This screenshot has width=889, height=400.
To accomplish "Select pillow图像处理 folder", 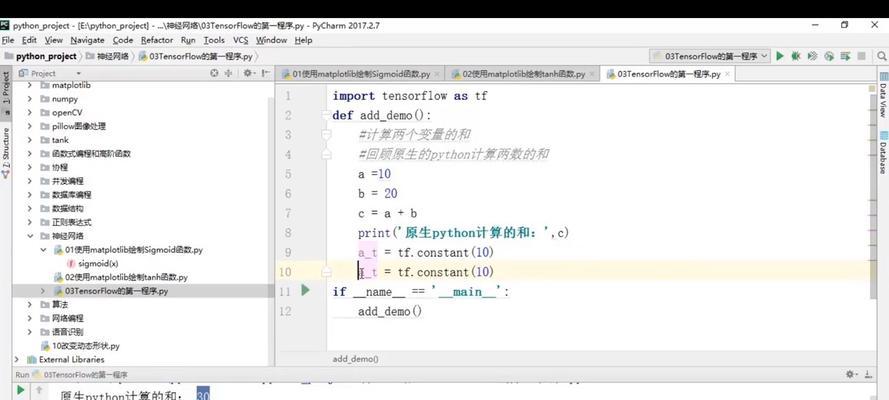I will click(x=79, y=126).
